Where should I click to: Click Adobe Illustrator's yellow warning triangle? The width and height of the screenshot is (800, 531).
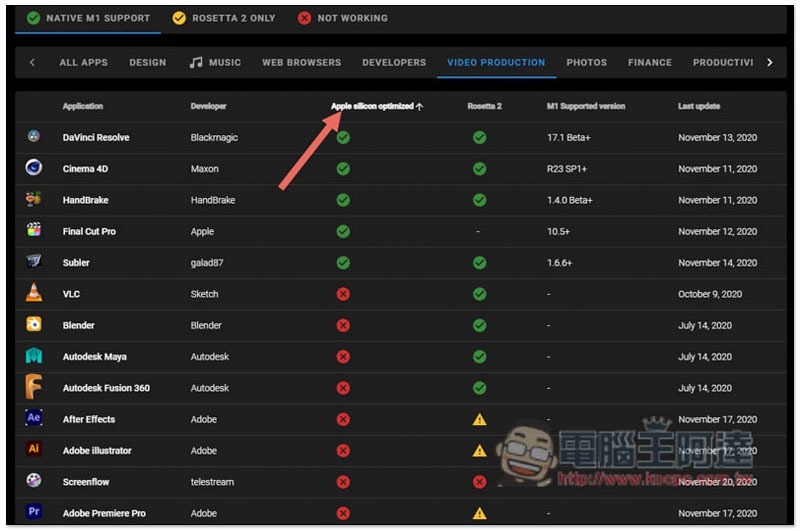(x=479, y=451)
